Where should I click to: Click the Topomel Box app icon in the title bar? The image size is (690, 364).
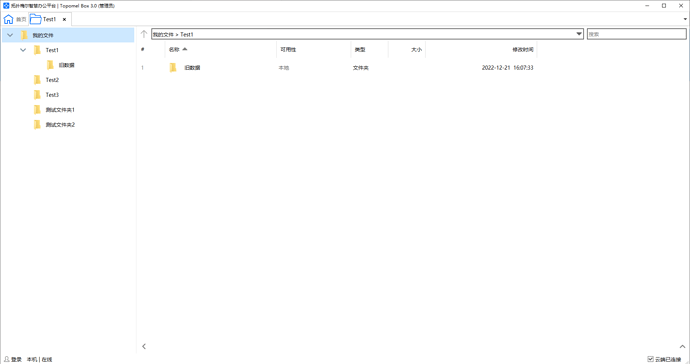(x=6, y=6)
